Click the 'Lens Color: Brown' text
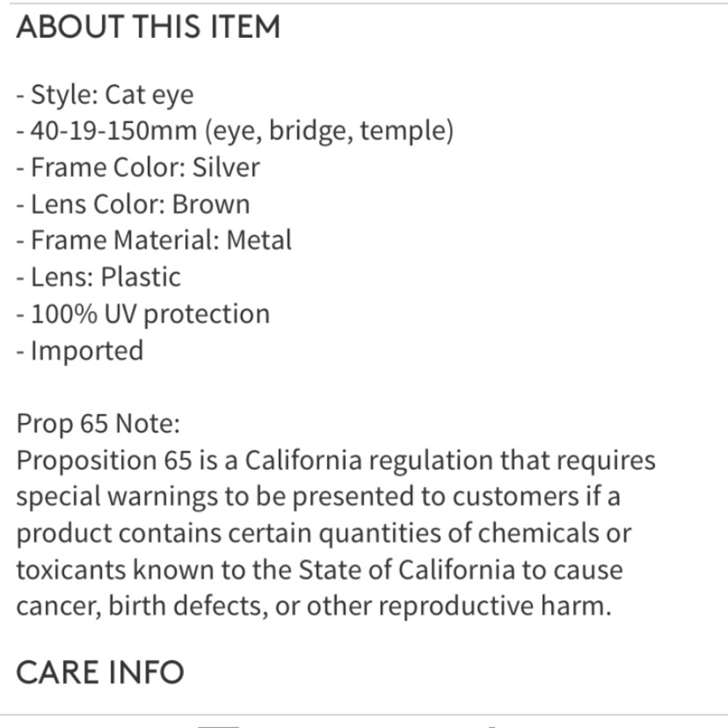This screenshot has height=728, width=728. (x=132, y=204)
